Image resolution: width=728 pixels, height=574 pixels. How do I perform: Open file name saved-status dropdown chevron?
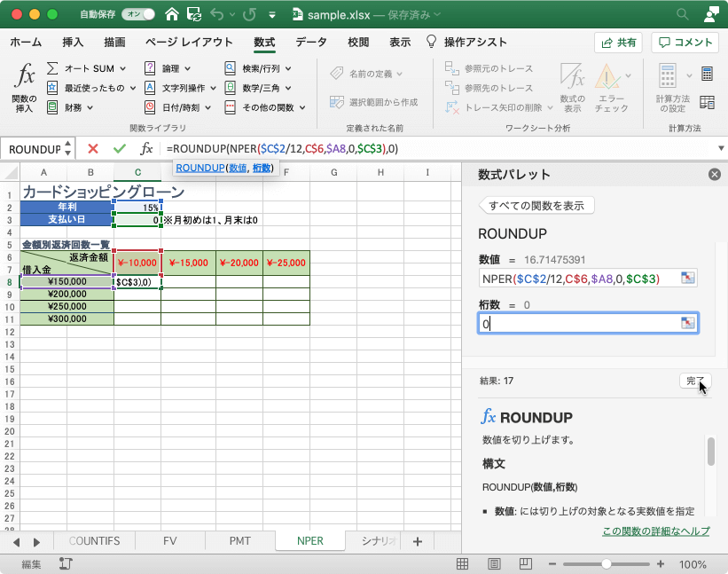point(437,15)
